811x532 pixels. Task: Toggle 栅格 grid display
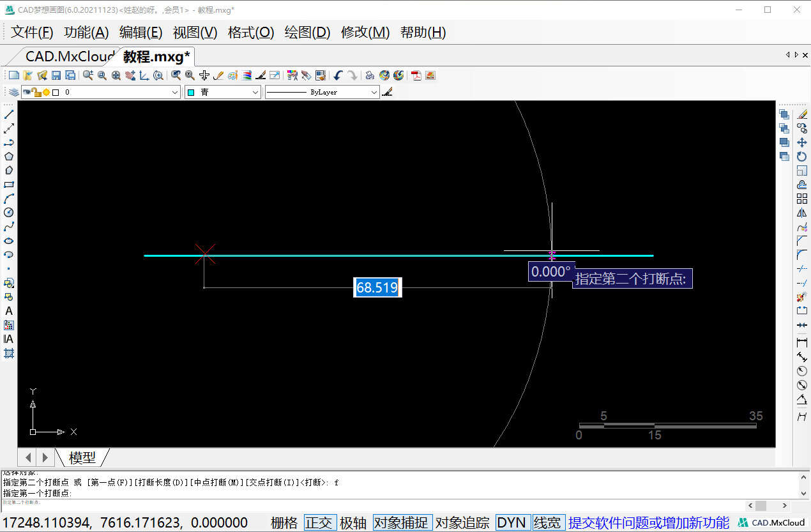tap(284, 522)
